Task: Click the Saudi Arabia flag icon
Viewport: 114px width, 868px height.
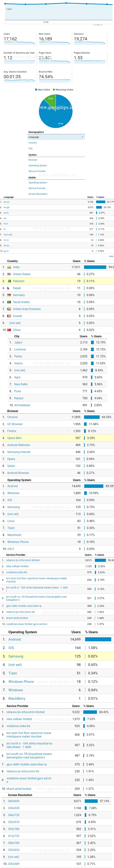Action: coord(9,302)
